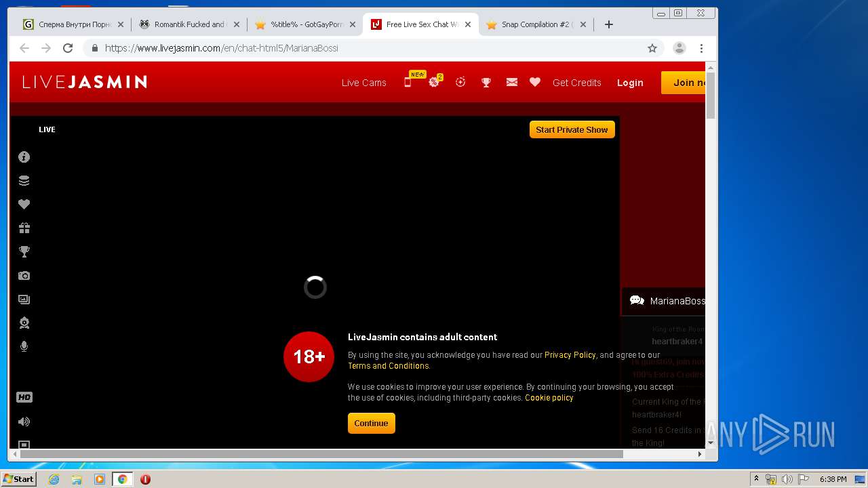The width and height of the screenshot is (868, 488).
Task: Open the Windows Start menu
Action: [18, 479]
